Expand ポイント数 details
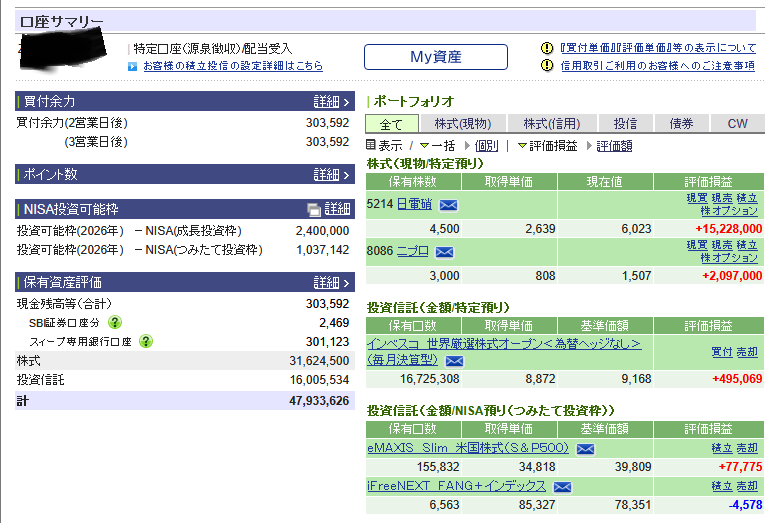This screenshot has width=777, height=523. [331, 175]
